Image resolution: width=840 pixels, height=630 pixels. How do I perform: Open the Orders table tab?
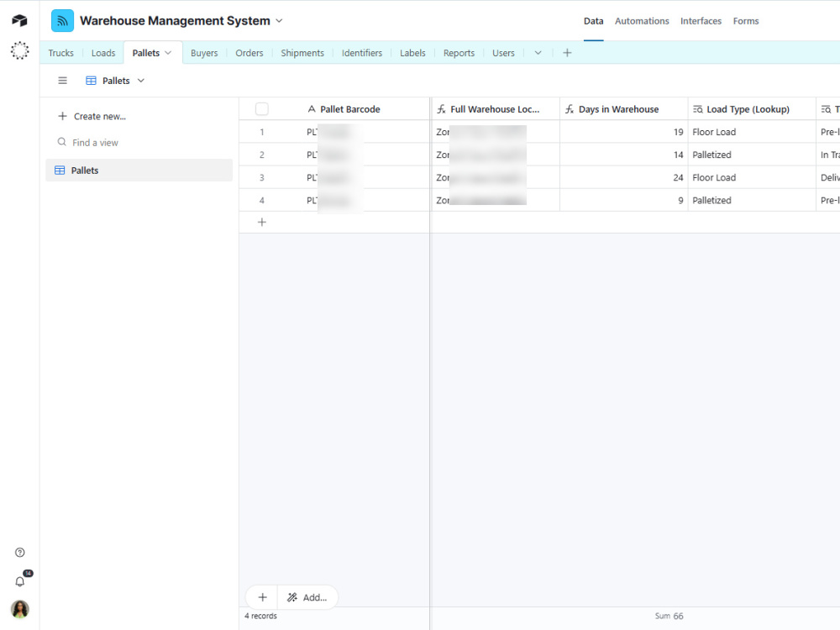tap(249, 52)
